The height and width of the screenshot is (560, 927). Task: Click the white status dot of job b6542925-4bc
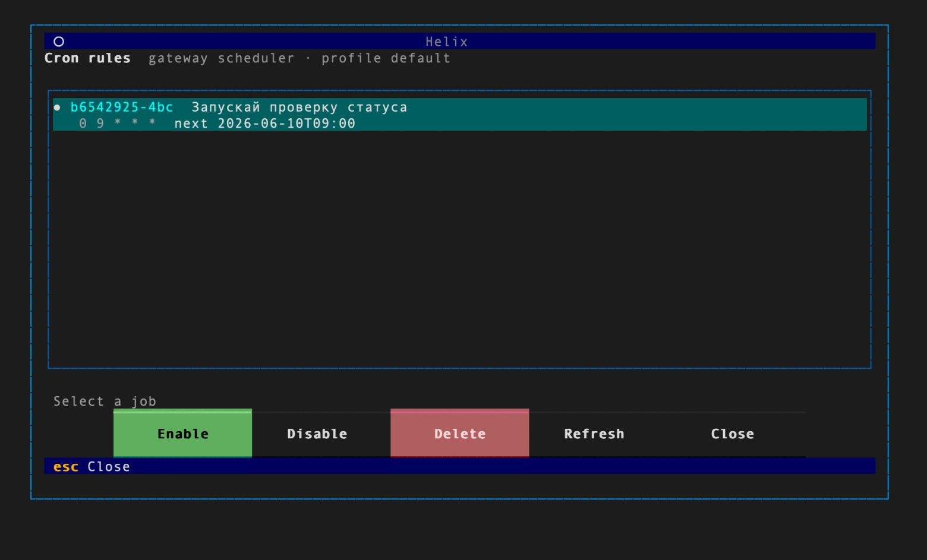tap(57, 107)
